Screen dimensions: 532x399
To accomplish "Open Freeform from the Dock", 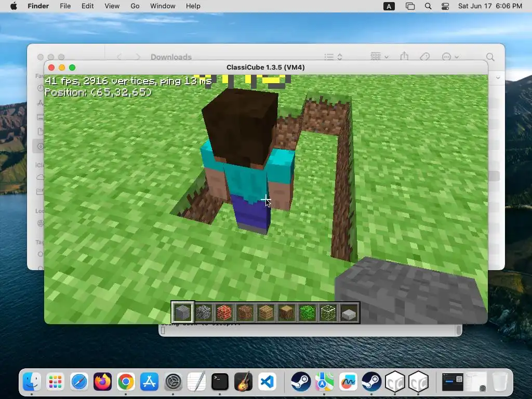I will pos(348,382).
